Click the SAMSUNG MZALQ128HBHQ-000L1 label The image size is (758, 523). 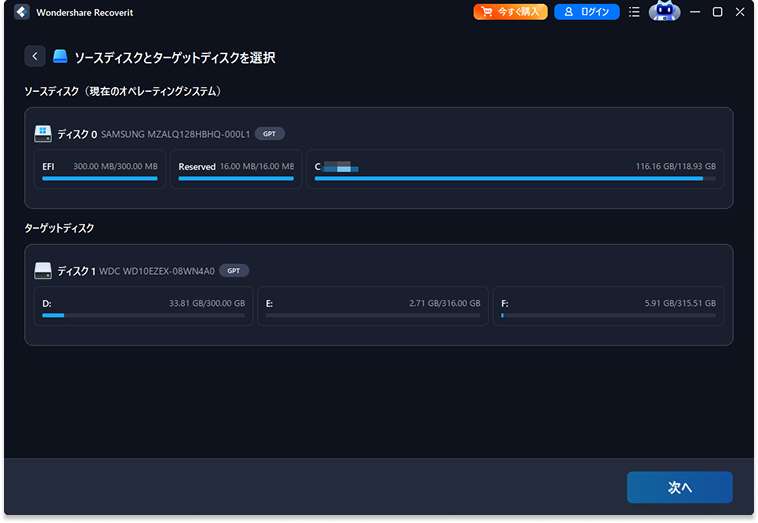(175, 134)
